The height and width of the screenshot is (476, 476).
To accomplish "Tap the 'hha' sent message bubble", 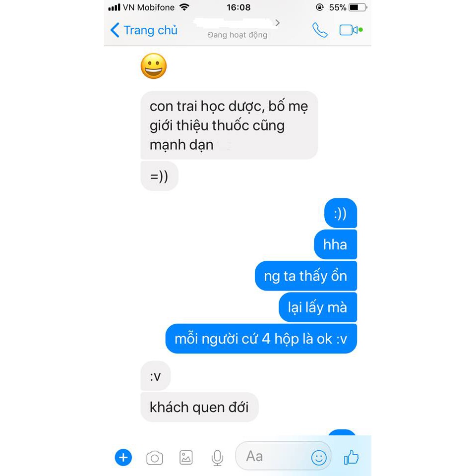I will point(335,244).
